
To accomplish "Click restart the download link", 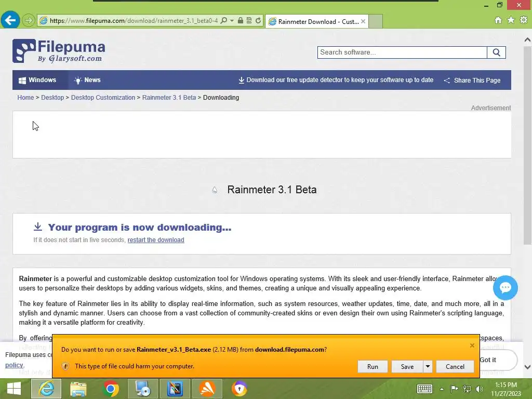I will [x=156, y=240].
